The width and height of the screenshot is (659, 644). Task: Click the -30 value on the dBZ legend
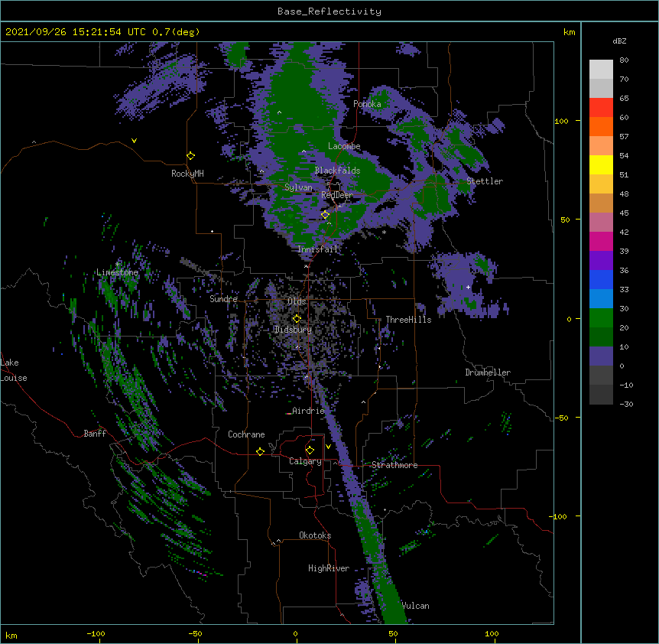[x=626, y=404]
